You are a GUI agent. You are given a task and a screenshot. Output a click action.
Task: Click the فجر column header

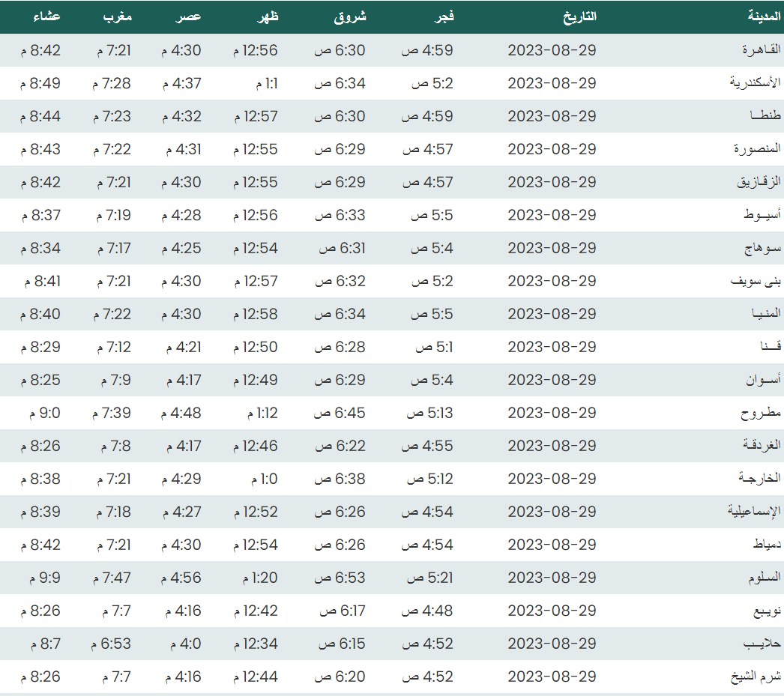point(445,17)
